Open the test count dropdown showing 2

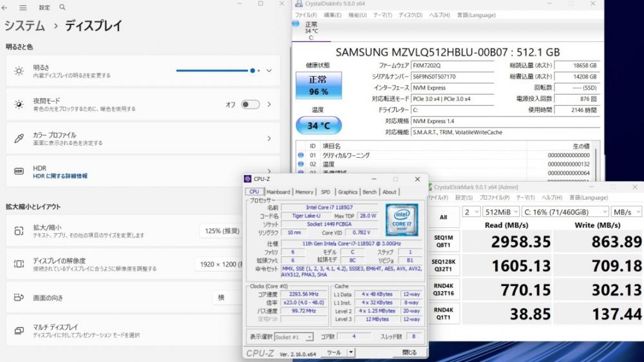471,212
